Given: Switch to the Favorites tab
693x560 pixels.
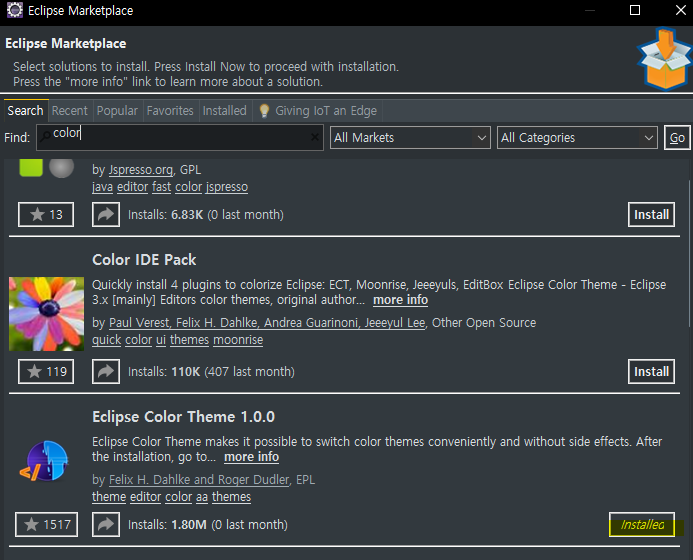Looking at the screenshot, I should tap(170, 110).
